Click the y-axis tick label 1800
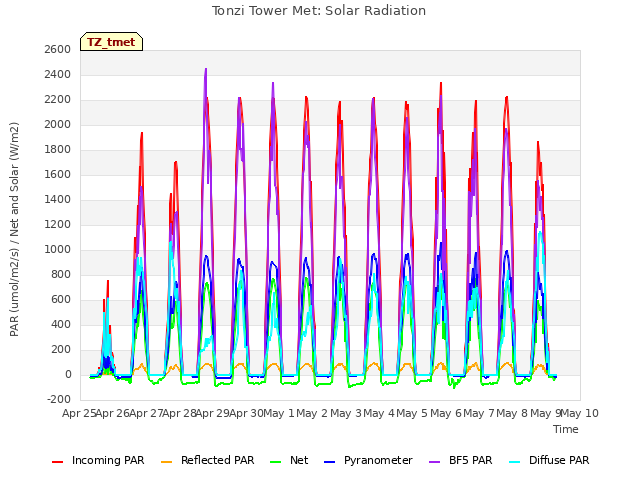Screen dimensions: 640x480 (58, 149)
